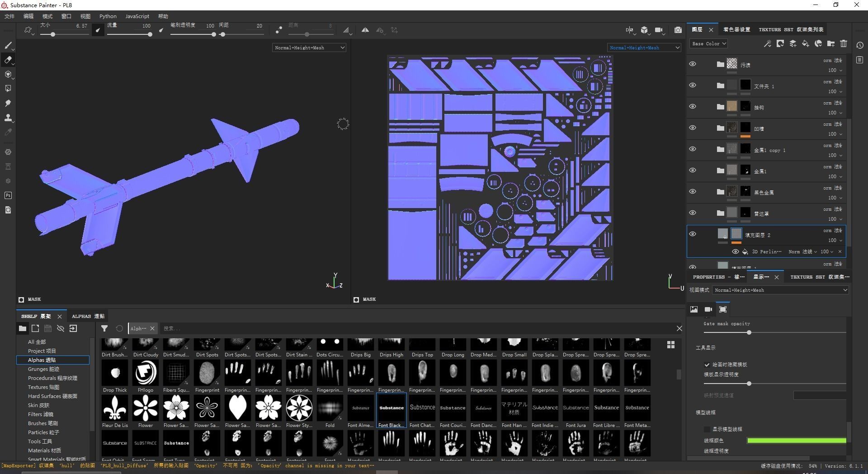868x474 pixels.
Task: Open the 编辑 menu
Action: tap(28, 16)
